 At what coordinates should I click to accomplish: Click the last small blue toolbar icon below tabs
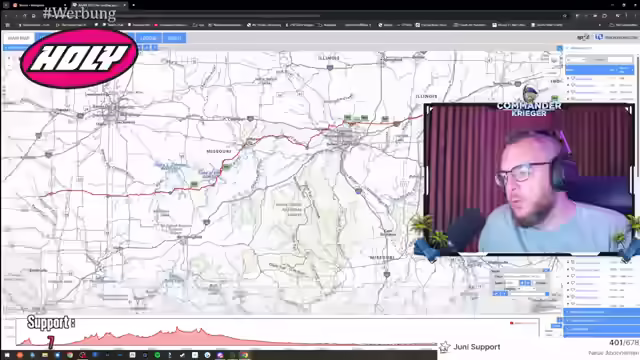point(155,48)
